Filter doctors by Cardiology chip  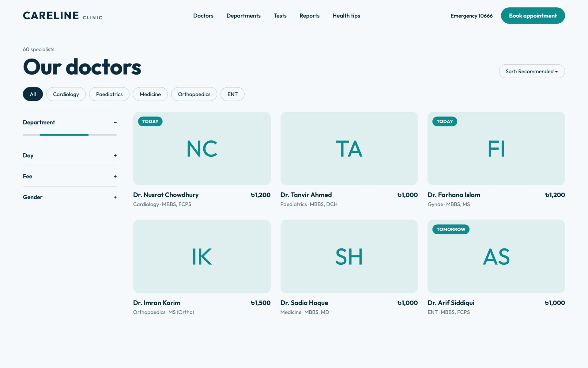(66, 94)
